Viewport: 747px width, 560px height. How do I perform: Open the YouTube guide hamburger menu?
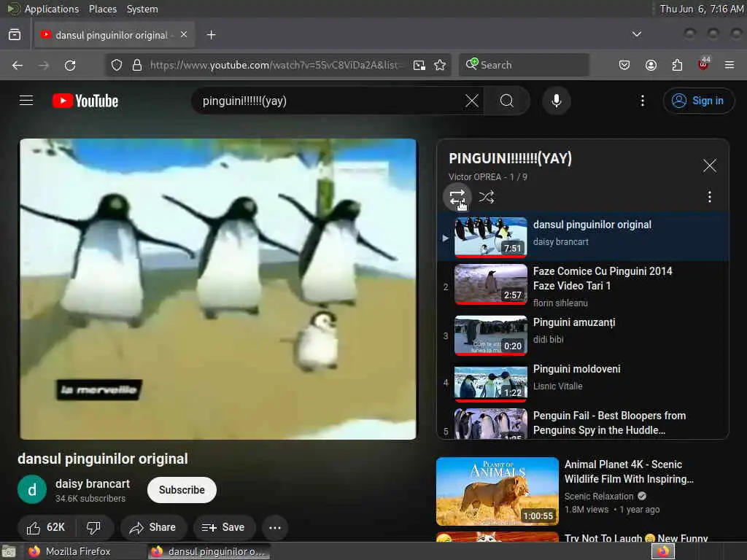point(26,101)
